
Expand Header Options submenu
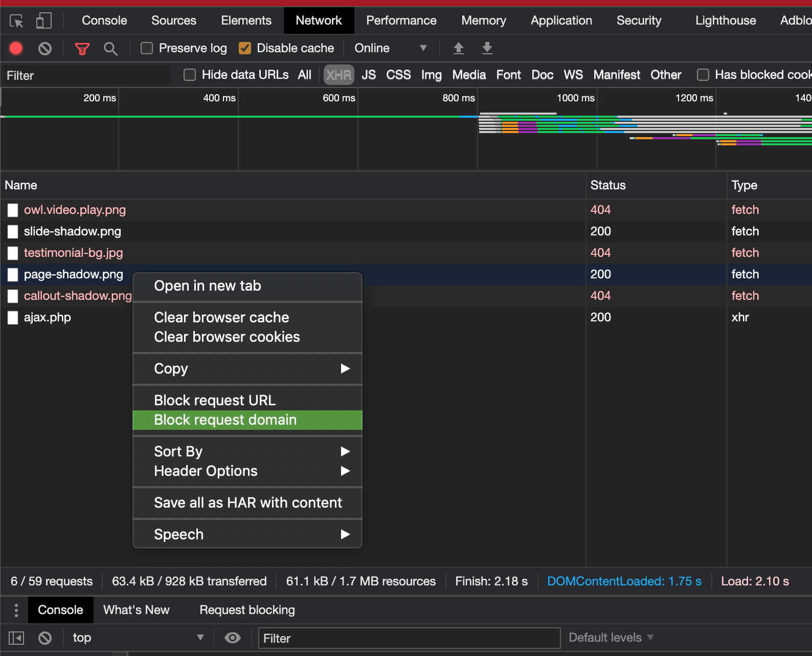pos(247,471)
